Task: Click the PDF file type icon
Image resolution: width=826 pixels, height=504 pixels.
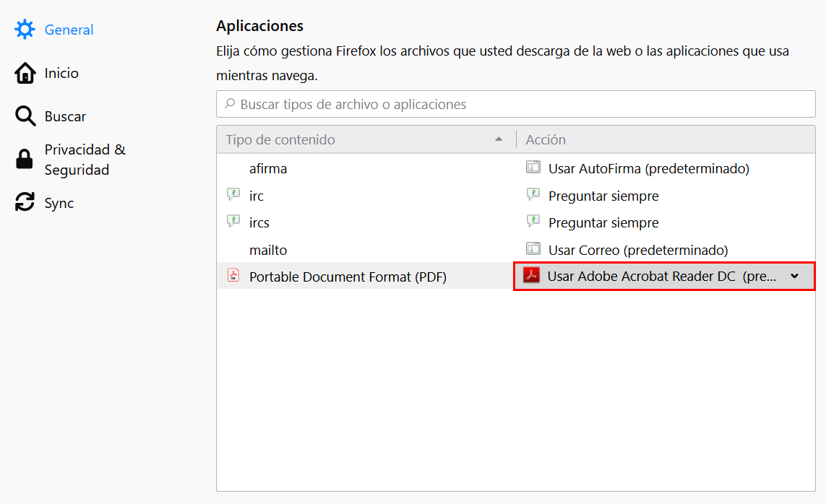Action: click(x=233, y=276)
